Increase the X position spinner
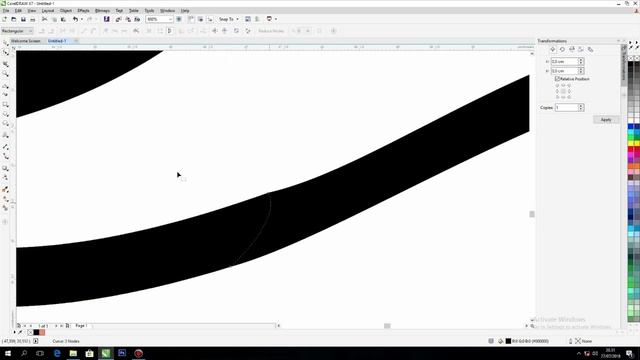Viewport: 640px width, 360px height. [581, 60]
